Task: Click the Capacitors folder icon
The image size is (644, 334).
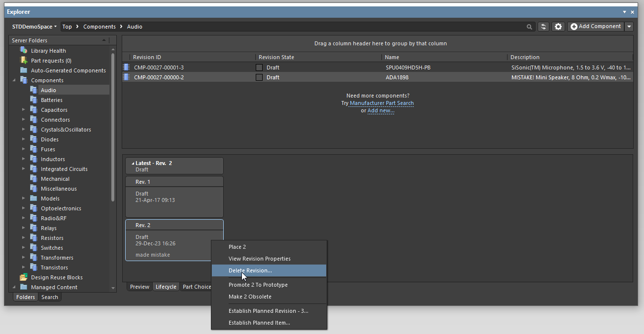Action: coord(34,109)
